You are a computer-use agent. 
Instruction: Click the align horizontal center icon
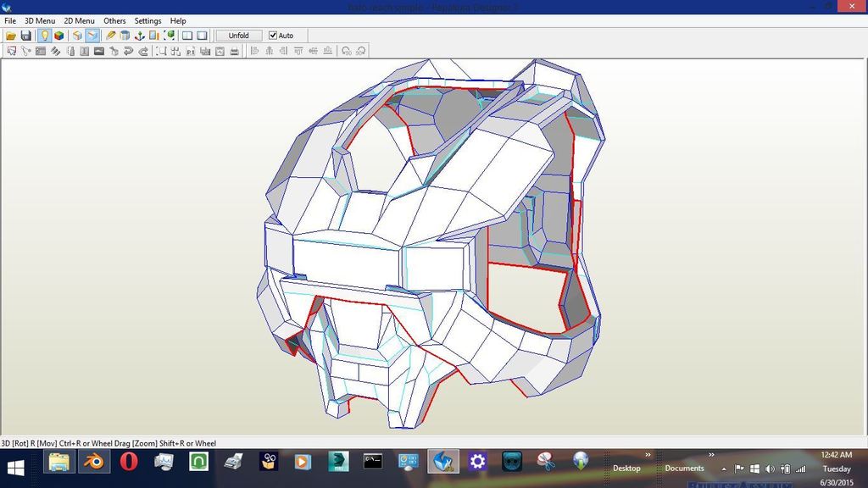coord(269,51)
